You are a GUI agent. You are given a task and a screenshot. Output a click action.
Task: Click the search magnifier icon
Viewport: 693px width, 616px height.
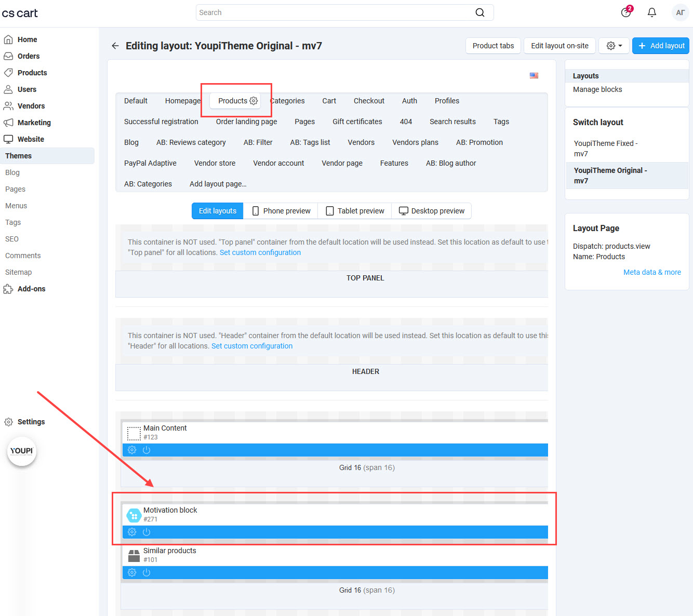(479, 12)
